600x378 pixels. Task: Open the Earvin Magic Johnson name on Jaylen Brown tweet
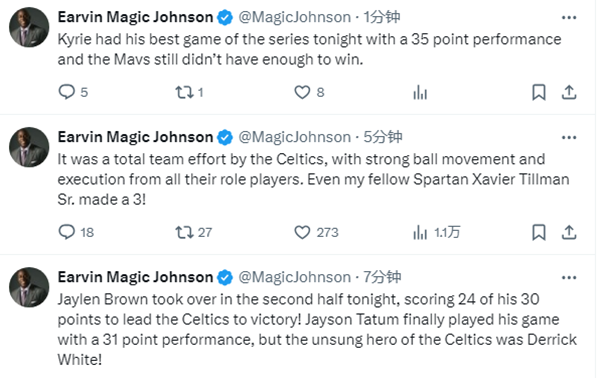[x=135, y=277]
